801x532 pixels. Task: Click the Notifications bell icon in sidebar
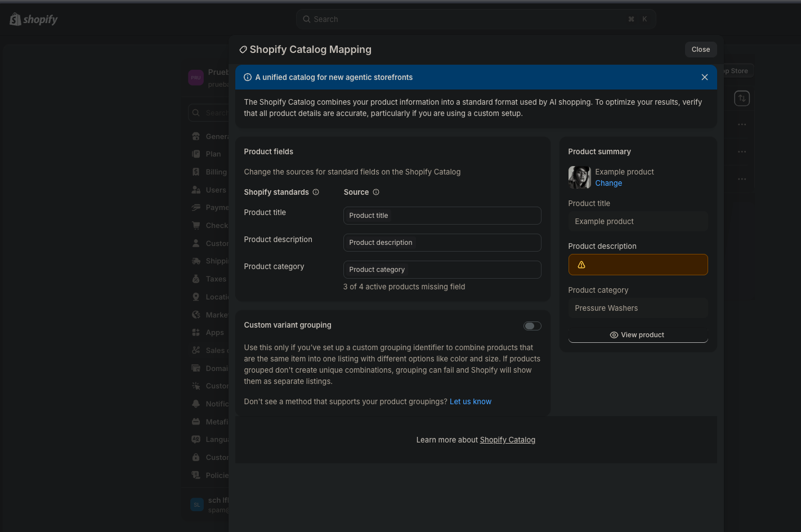tap(196, 404)
